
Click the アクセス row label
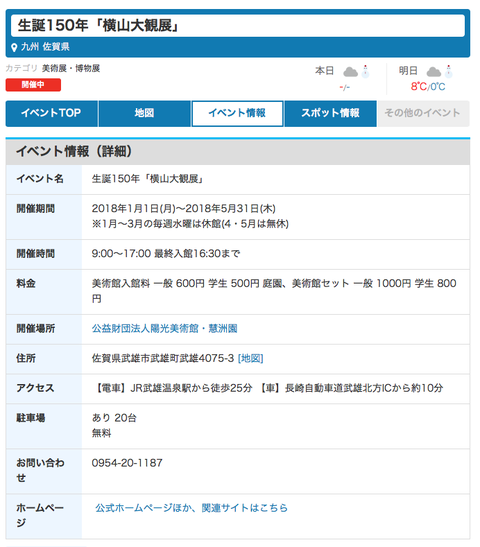[35, 388]
